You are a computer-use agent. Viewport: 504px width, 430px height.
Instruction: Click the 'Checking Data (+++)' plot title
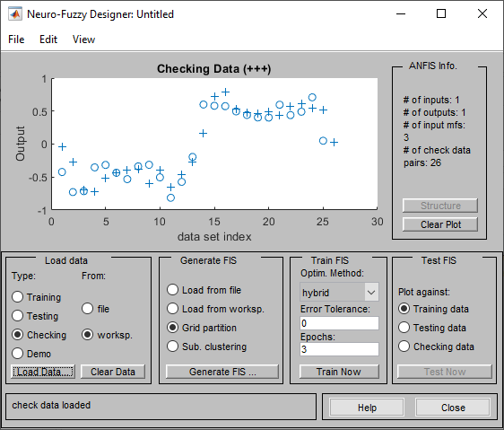214,69
